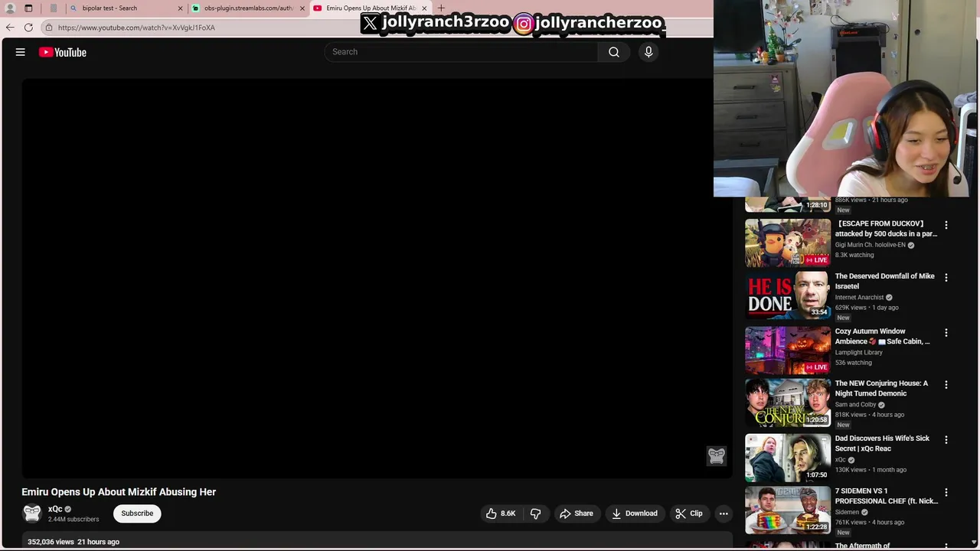Click the black video player area

point(377,278)
